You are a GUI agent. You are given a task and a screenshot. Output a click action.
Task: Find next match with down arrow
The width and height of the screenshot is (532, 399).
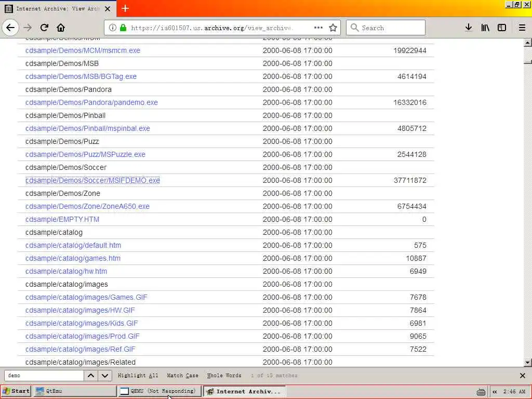[x=105, y=376]
